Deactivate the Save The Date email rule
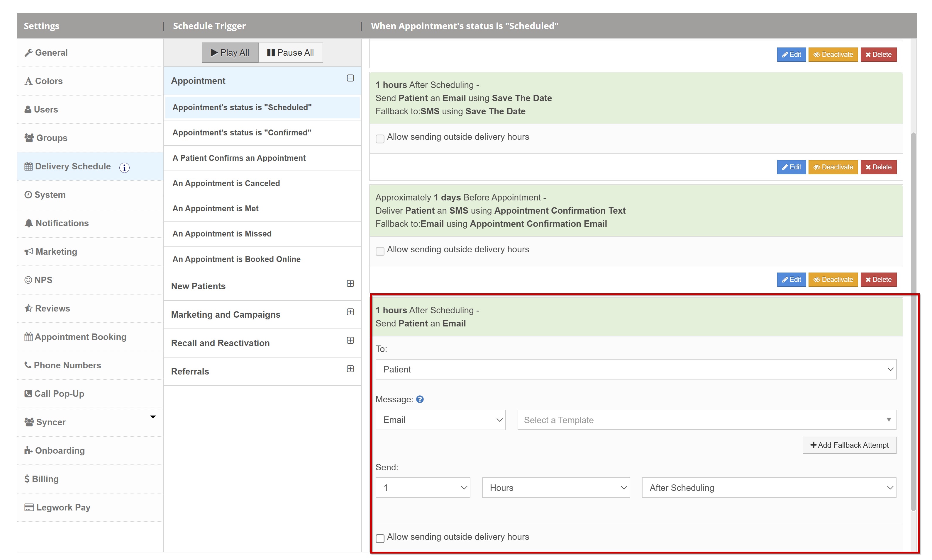 coord(833,167)
